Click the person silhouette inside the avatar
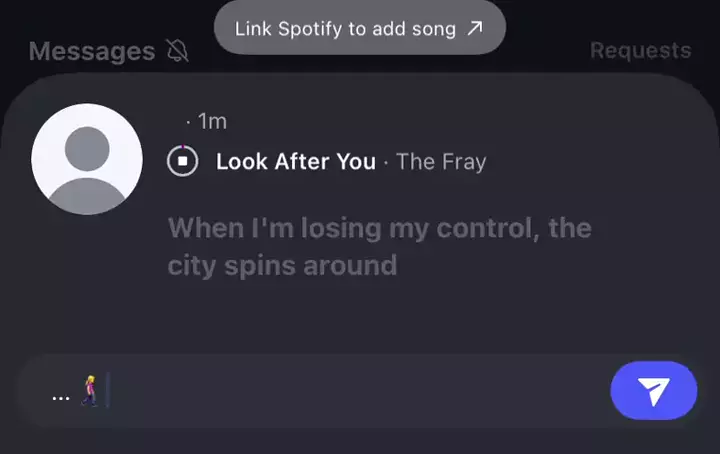The image size is (720, 454). (87, 165)
